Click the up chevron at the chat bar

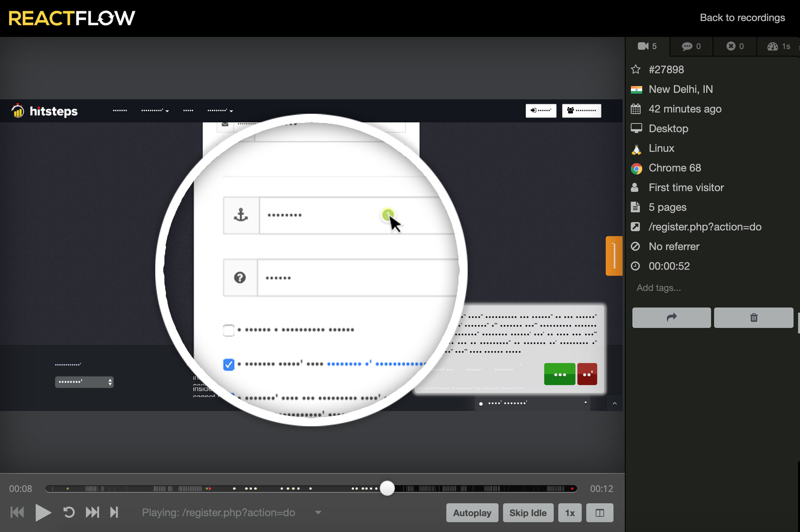(614, 403)
